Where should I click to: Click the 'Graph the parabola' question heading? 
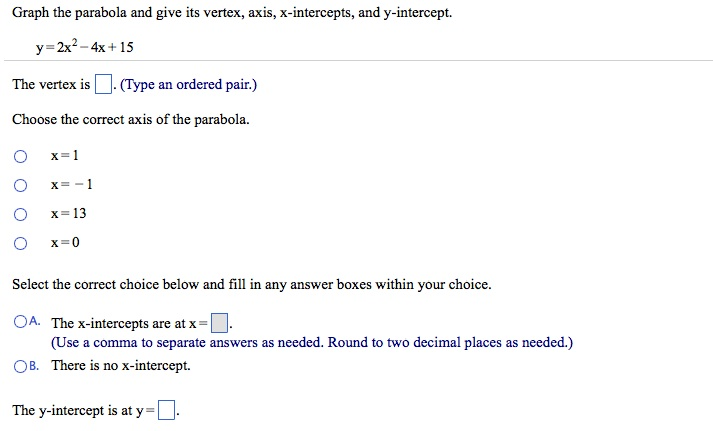[231, 14]
